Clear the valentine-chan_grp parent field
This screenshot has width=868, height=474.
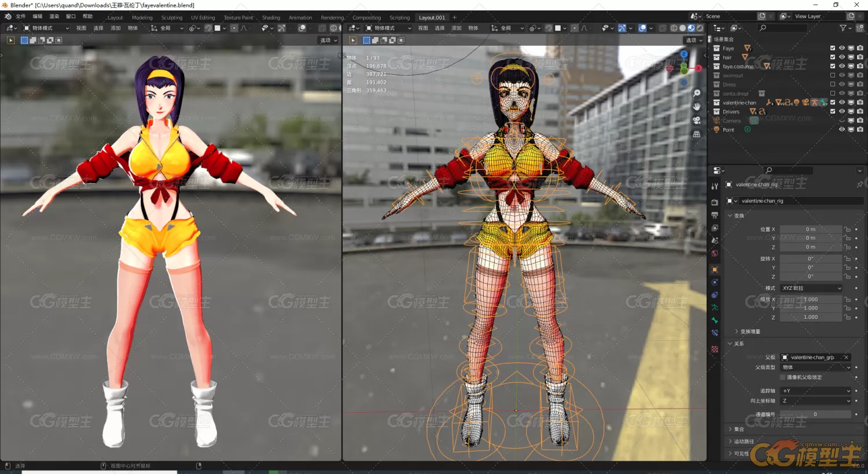pyautogui.click(x=846, y=358)
